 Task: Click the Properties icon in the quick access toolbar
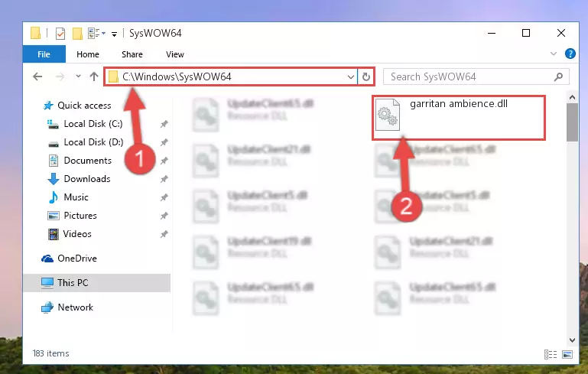click(x=60, y=34)
